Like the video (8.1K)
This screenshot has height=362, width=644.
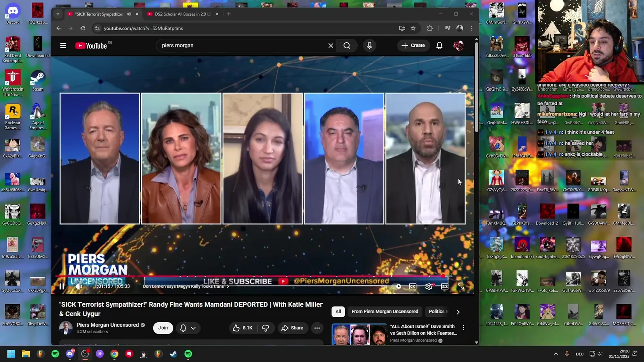click(243, 328)
